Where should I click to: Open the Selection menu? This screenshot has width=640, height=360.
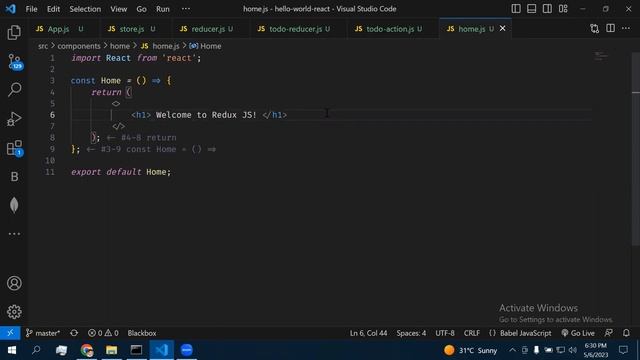tap(85, 9)
